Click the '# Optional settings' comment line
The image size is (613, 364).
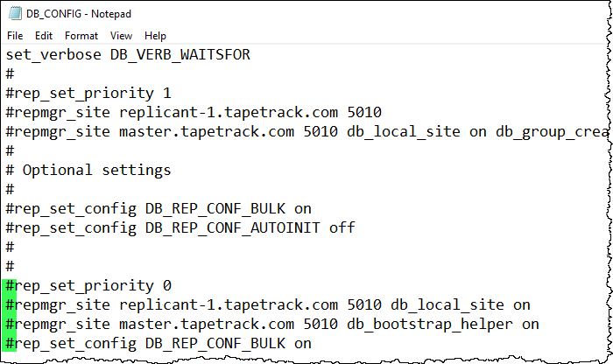tap(88, 171)
